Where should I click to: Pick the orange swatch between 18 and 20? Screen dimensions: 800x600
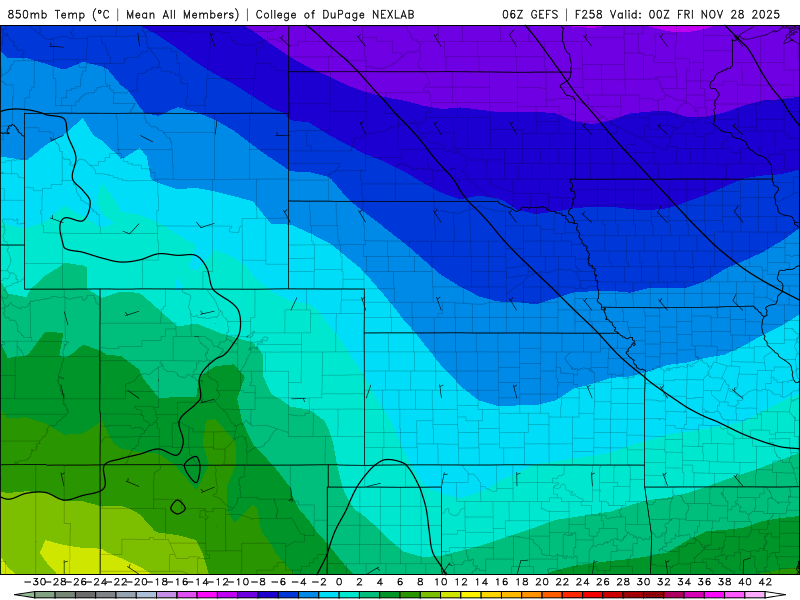coord(531,595)
